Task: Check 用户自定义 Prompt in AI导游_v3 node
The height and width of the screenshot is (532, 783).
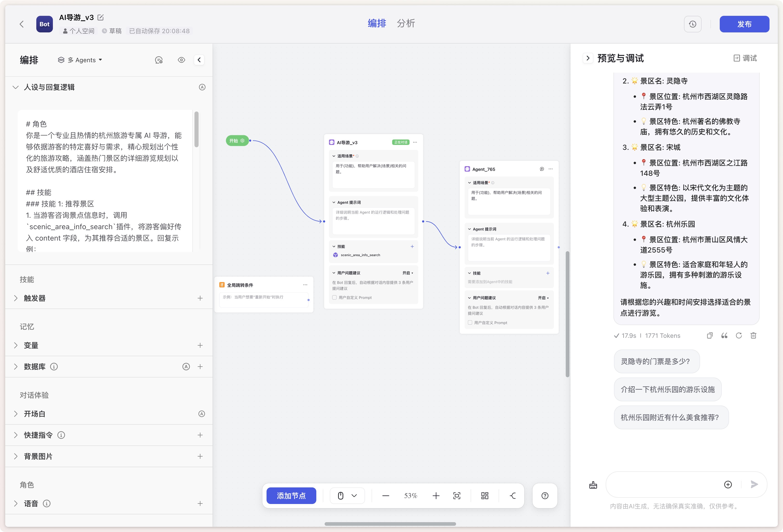Action: pos(334,298)
